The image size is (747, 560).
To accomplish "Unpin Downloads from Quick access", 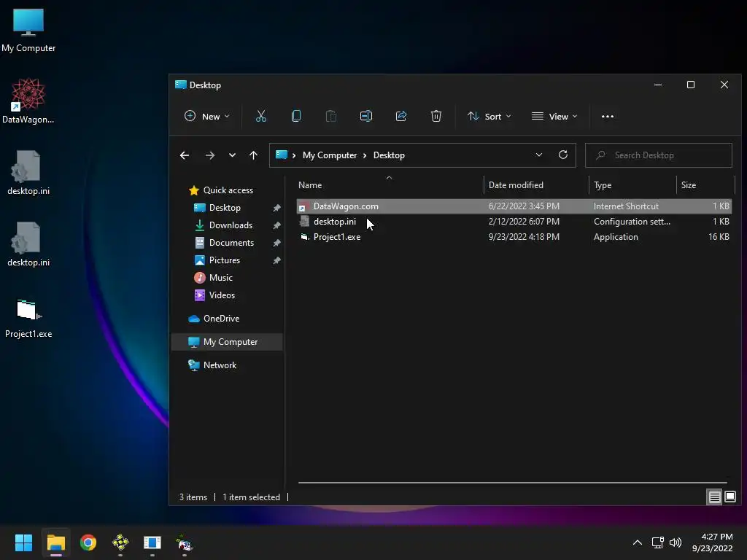I will pos(276,225).
